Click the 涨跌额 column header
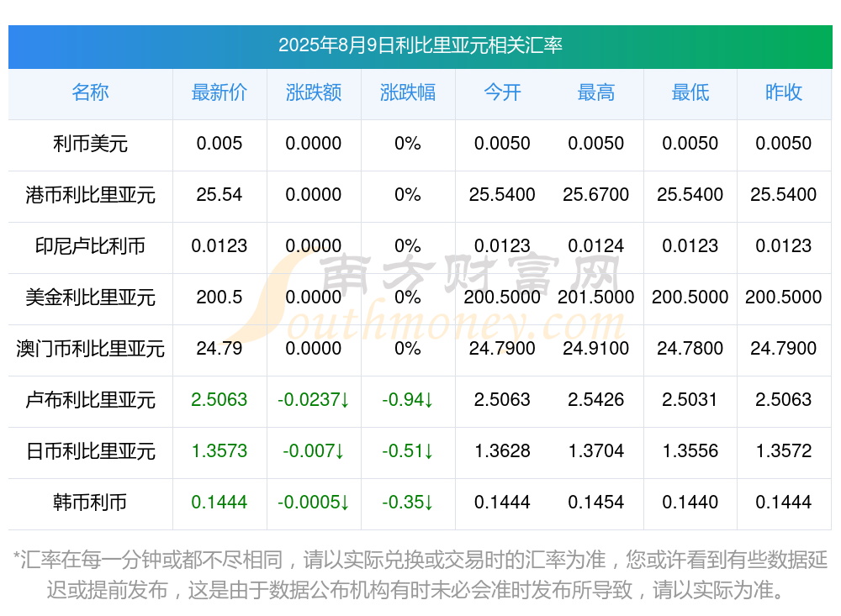Viewport: 841px width, 616px height. (x=314, y=92)
